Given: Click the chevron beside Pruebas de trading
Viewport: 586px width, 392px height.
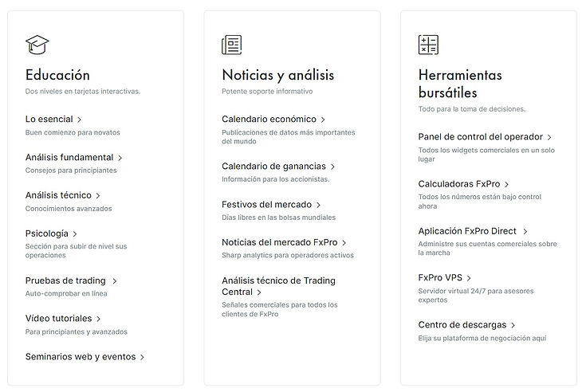Looking at the screenshot, I should pos(115,281).
